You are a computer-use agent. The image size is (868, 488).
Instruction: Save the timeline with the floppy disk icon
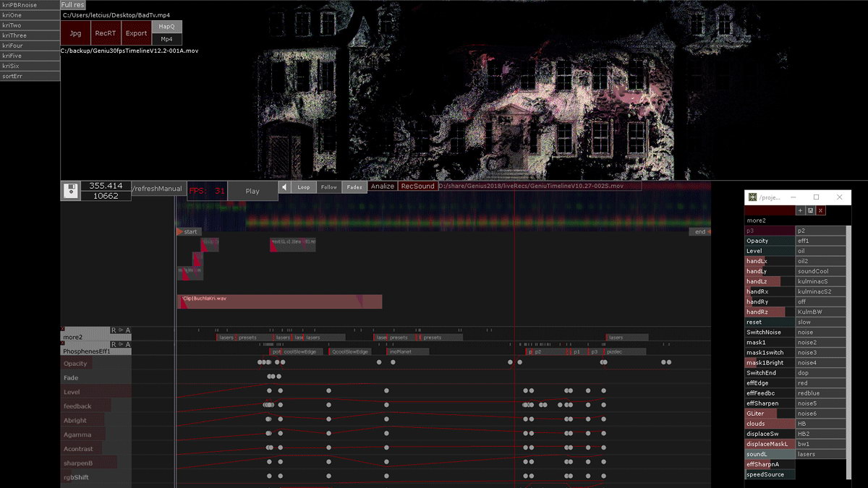point(70,191)
